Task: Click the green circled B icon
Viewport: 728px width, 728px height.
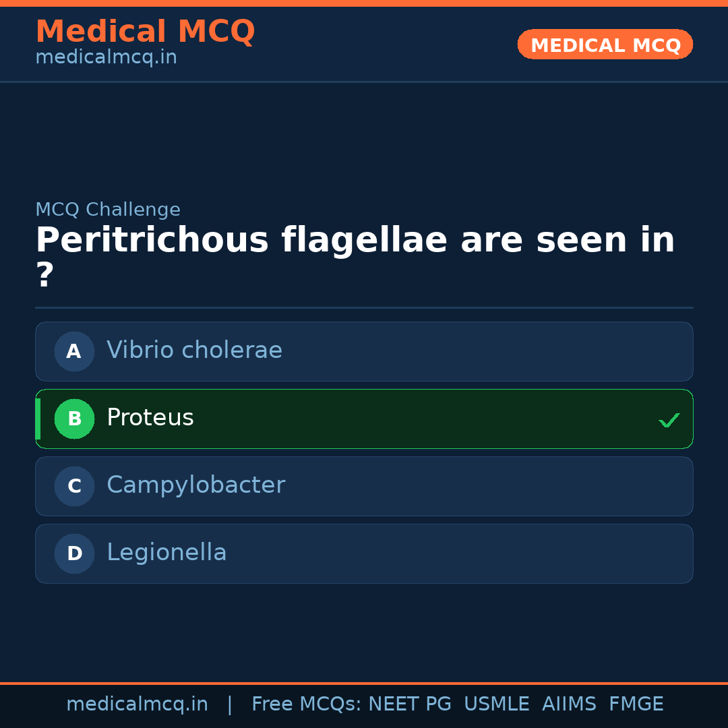Action: click(x=74, y=419)
